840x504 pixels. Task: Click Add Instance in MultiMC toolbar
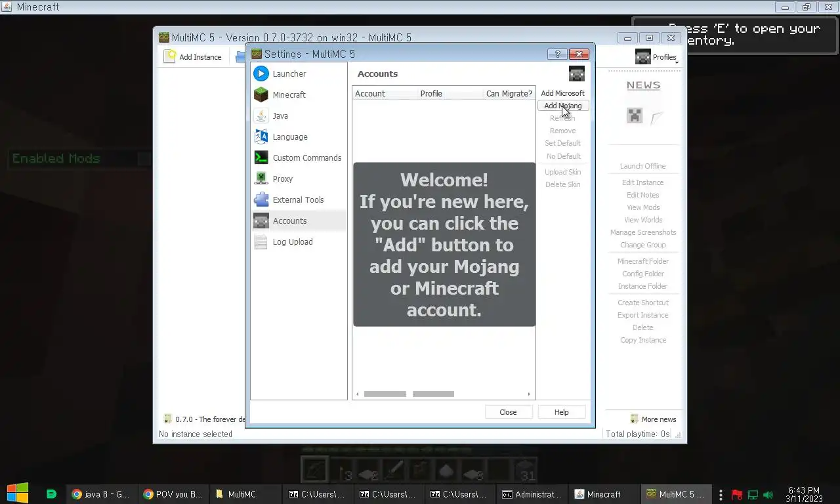(x=193, y=57)
